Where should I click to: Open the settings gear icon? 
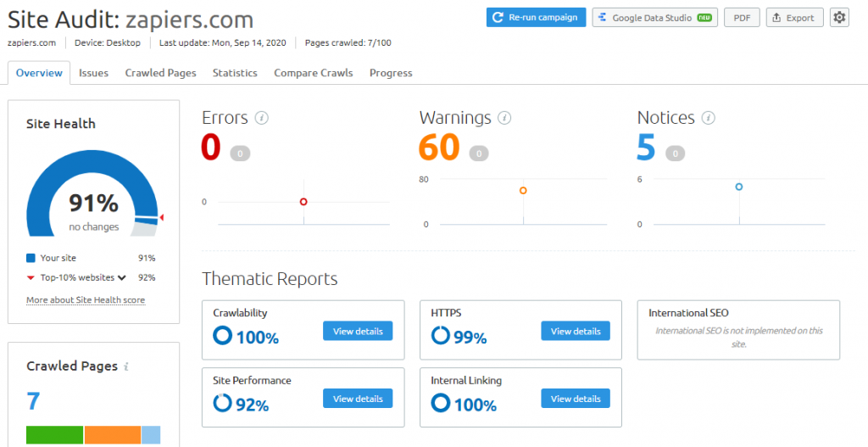point(839,18)
